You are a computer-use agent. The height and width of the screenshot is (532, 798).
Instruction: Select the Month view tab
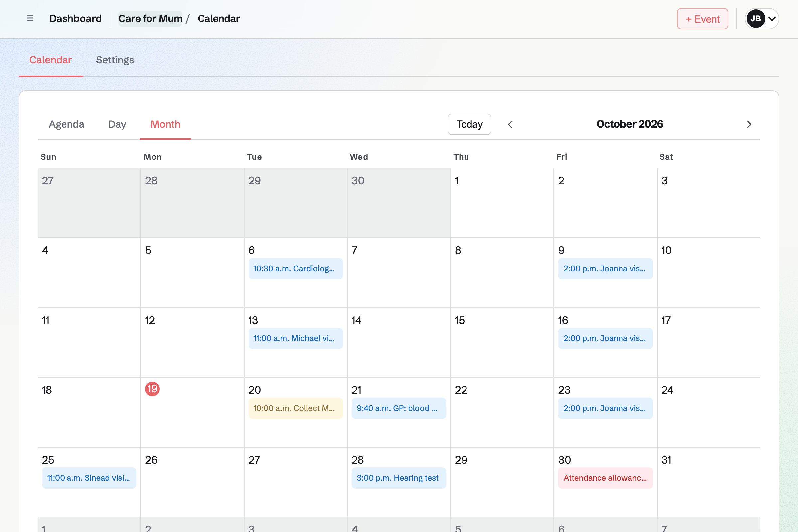[x=165, y=124]
